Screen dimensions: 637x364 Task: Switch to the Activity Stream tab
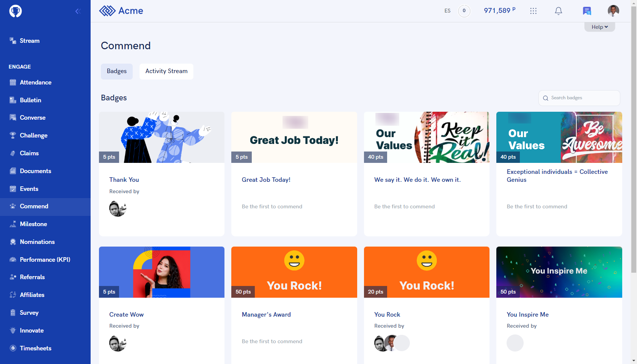166,71
